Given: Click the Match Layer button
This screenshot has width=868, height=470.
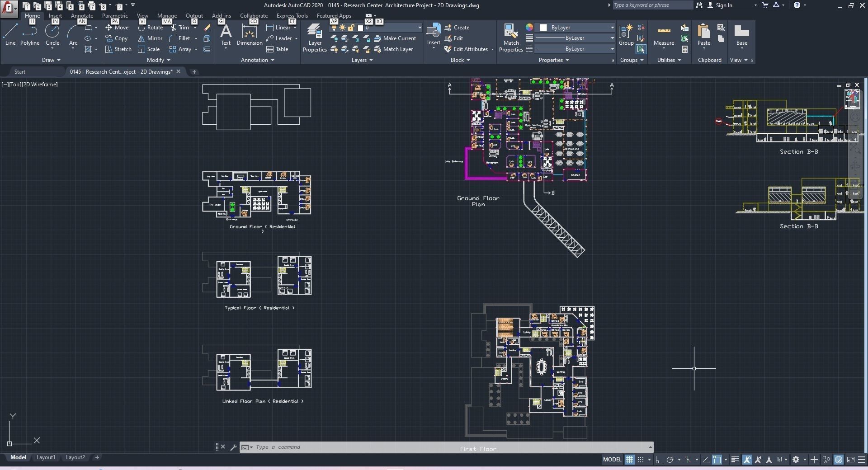Looking at the screenshot, I should [393, 49].
